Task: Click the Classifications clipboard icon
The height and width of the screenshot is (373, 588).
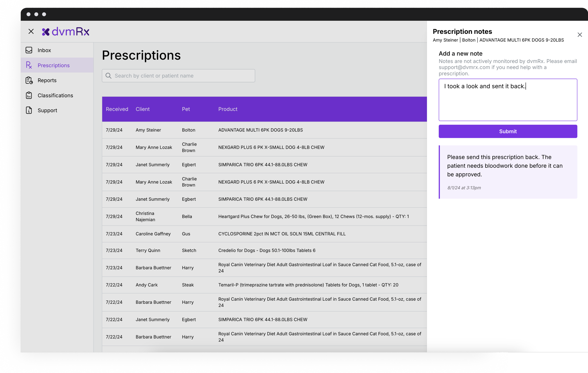Action: click(29, 95)
